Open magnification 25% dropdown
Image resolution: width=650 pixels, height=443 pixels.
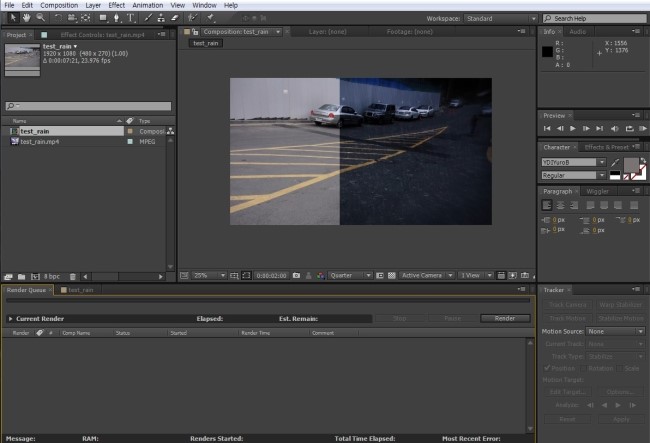209,276
